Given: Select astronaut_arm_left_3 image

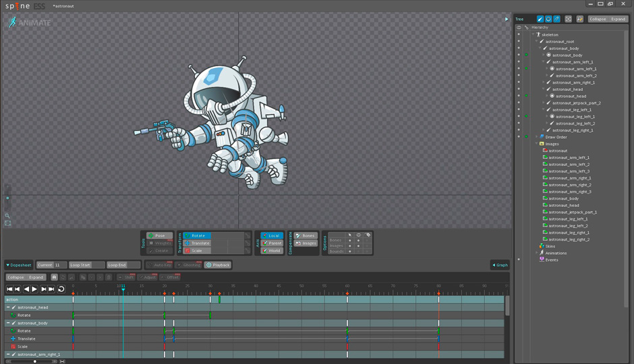Looking at the screenshot, I should [569, 171].
